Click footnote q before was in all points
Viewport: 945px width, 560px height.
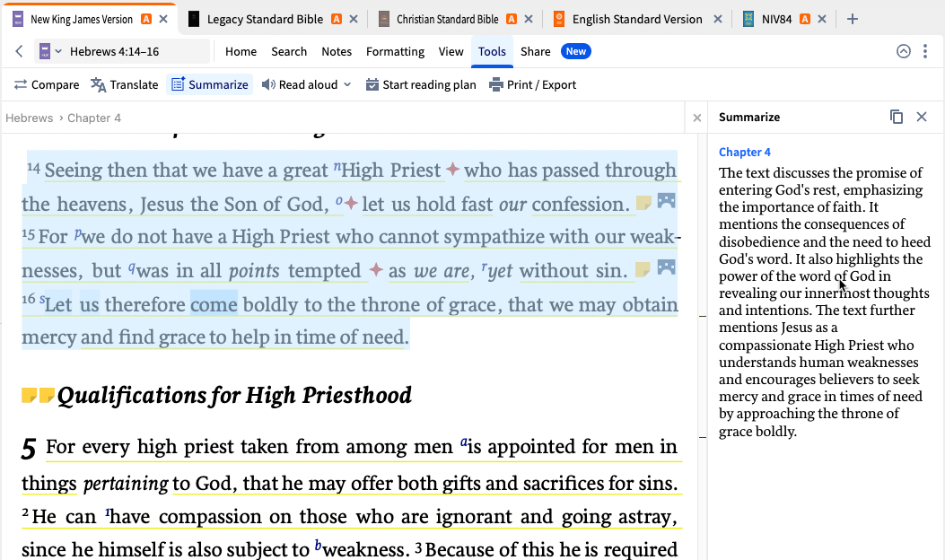(131, 267)
